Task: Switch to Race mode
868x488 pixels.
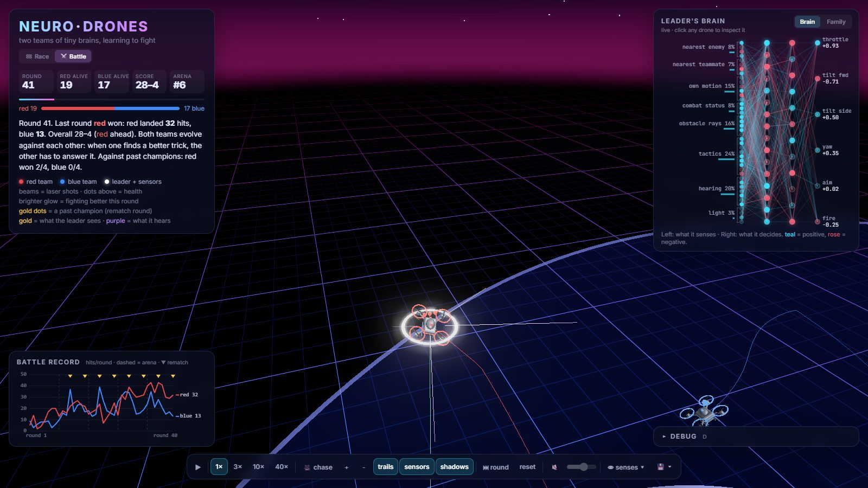Action: click(37, 56)
